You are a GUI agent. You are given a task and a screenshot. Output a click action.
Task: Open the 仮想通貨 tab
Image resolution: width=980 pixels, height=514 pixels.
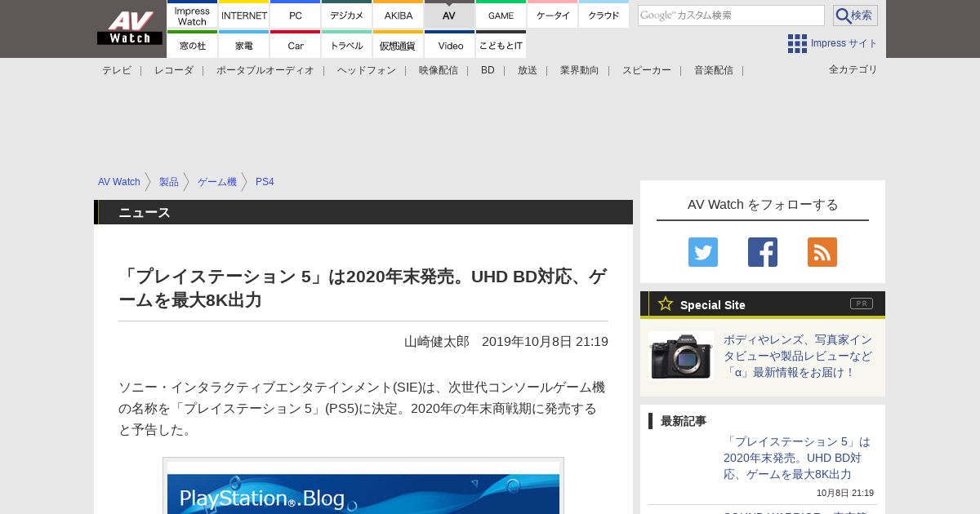(x=399, y=45)
